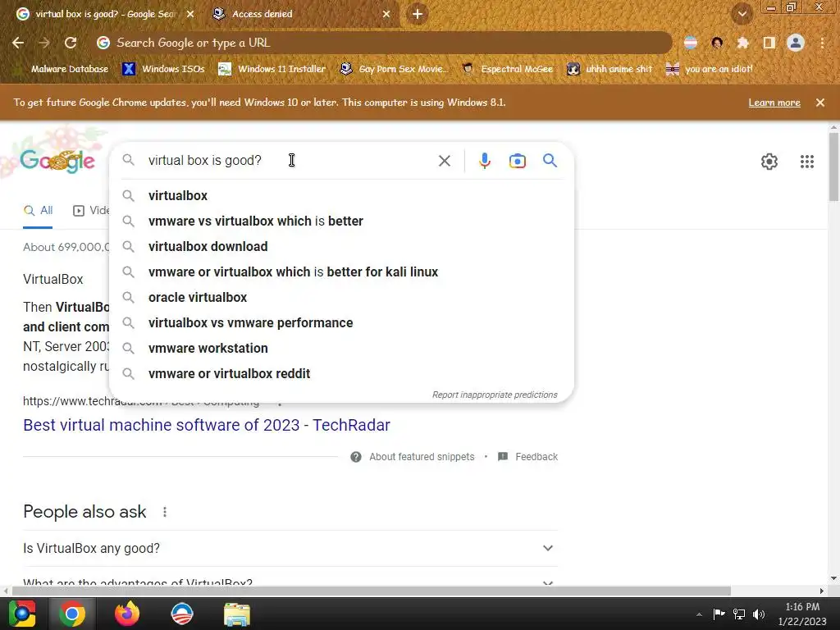Clear the search box with the X
Viewport: 840px width, 630px height.
[x=444, y=161]
